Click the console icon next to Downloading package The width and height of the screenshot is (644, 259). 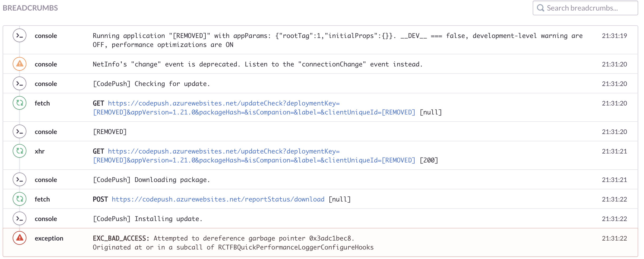pos(19,179)
